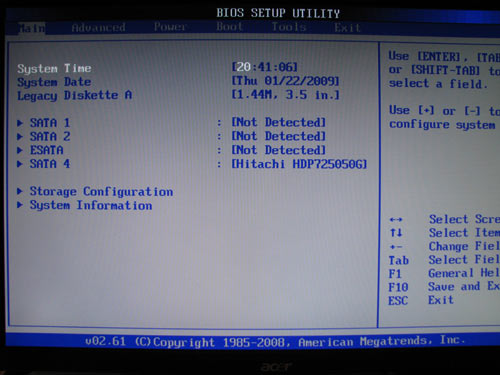The width and height of the screenshot is (500, 375).
Task: Expand the SATA 2 arrow
Action: 20,137
